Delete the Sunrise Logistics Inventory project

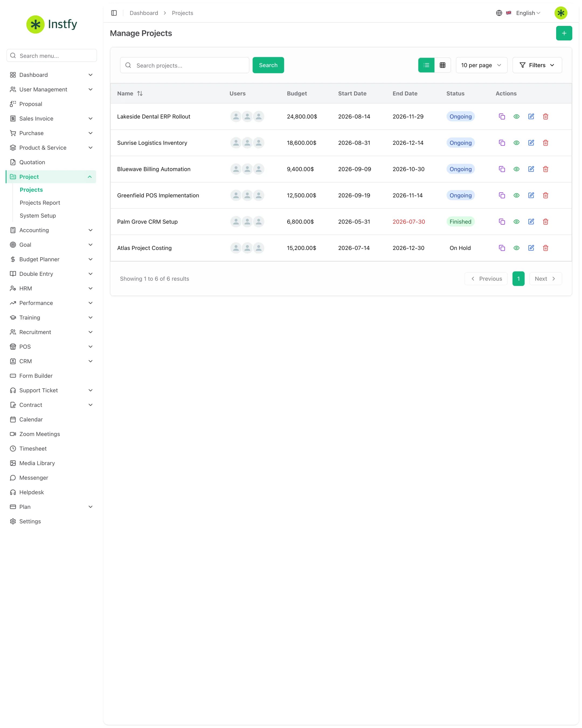545,143
